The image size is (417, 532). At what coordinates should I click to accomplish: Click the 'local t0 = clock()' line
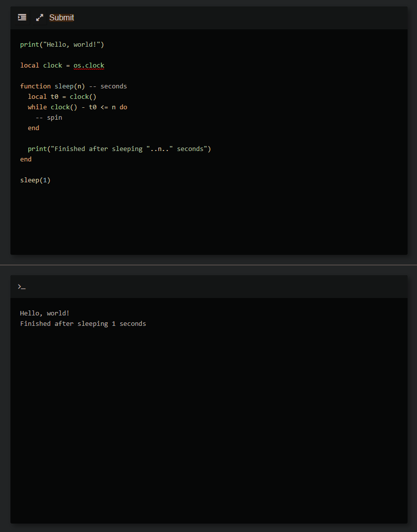coord(62,97)
